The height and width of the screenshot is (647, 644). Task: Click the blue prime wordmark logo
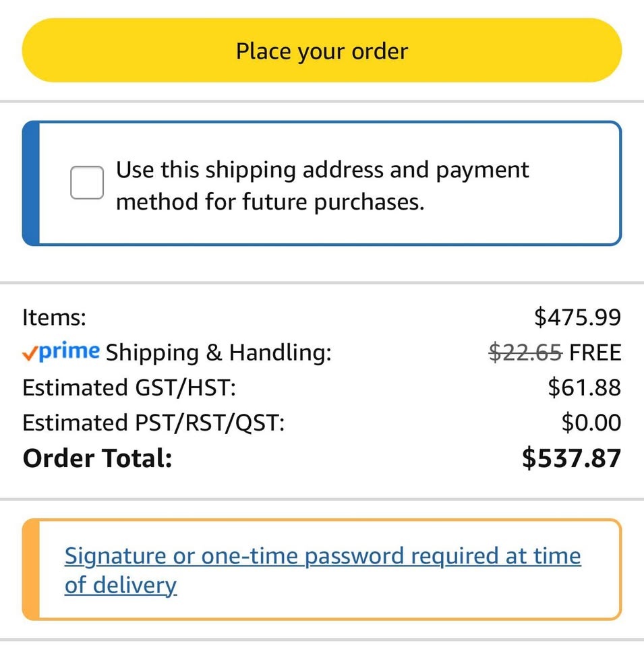(69, 351)
